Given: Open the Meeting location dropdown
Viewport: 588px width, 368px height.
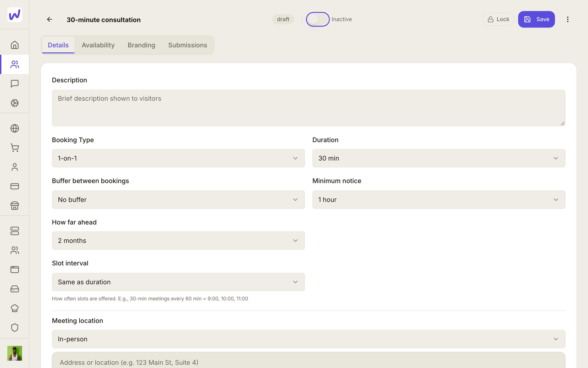Looking at the screenshot, I should click(308, 339).
